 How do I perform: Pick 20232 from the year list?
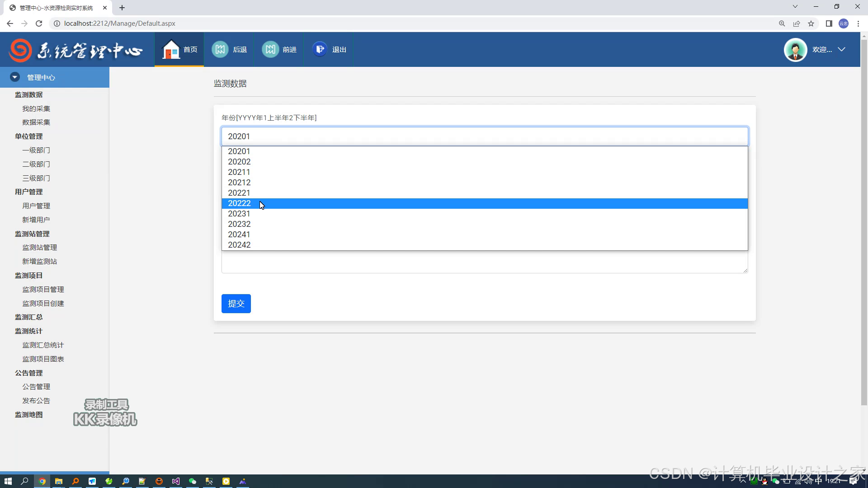pos(485,224)
